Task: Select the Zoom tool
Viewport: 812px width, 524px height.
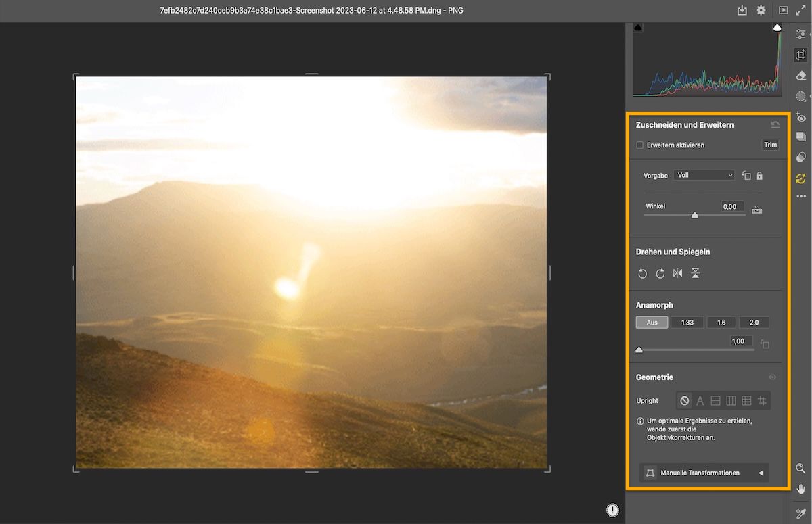Action: [800, 469]
